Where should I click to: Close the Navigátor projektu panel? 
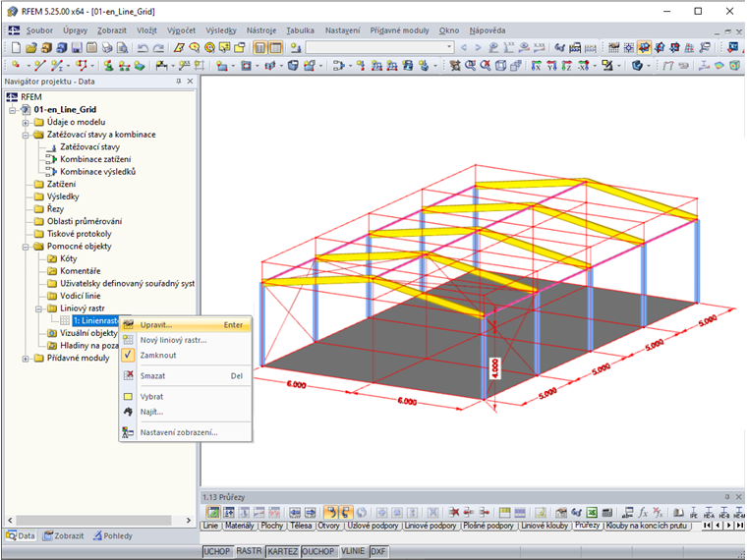[190, 82]
